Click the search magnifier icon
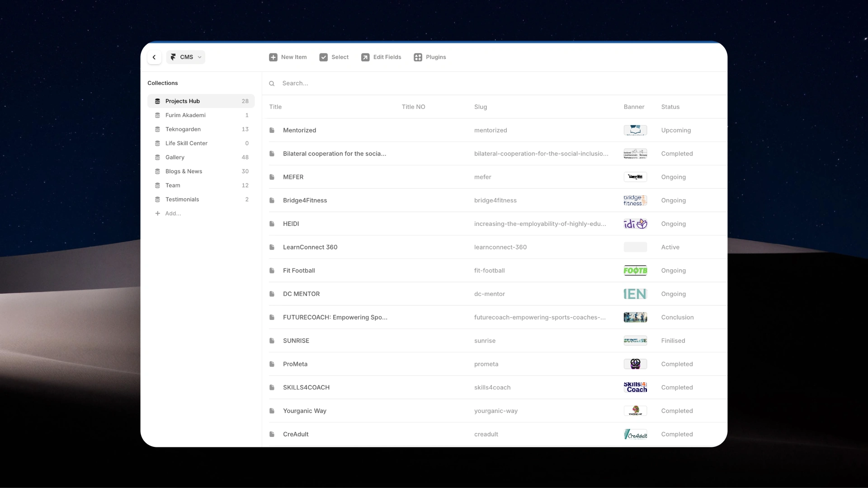Image resolution: width=868 pixels, height=488 pixels. tap(272, 84)
